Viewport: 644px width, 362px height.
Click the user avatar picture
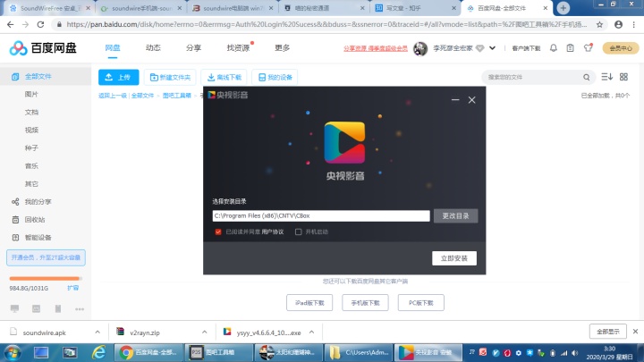point(420,48)
